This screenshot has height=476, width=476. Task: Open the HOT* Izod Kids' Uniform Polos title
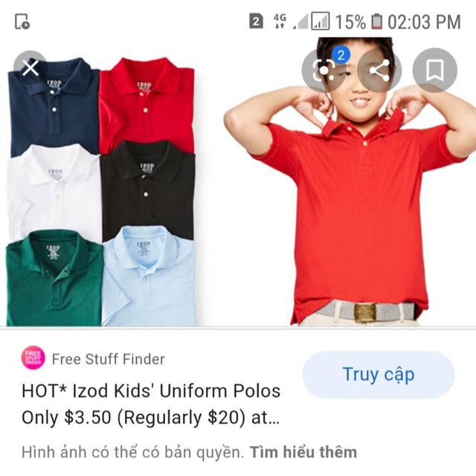[x=151, y=404]
